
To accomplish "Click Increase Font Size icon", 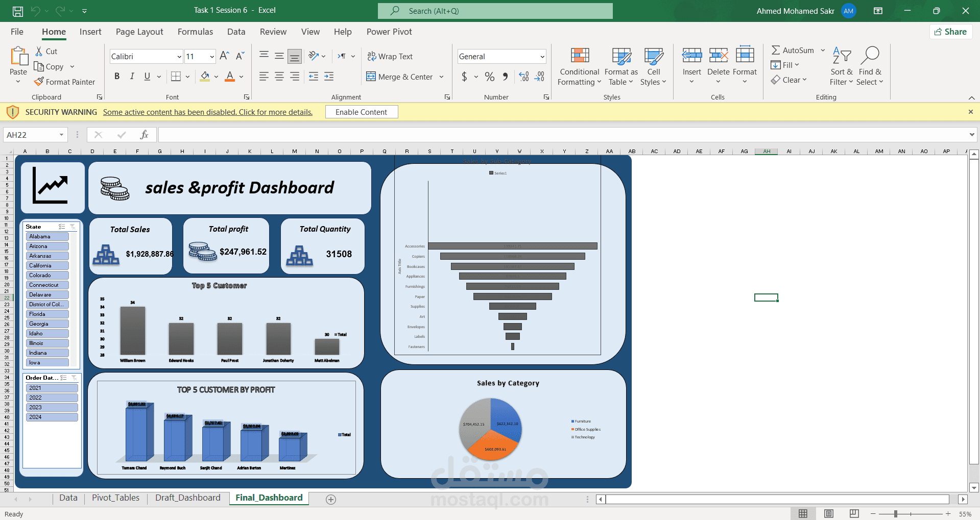I will click(224, 56).
